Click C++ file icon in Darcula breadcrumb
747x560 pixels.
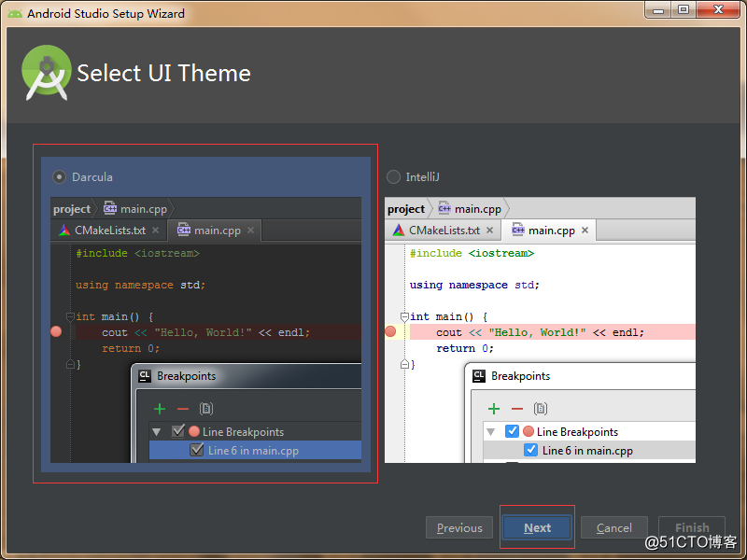coord(110,207)
